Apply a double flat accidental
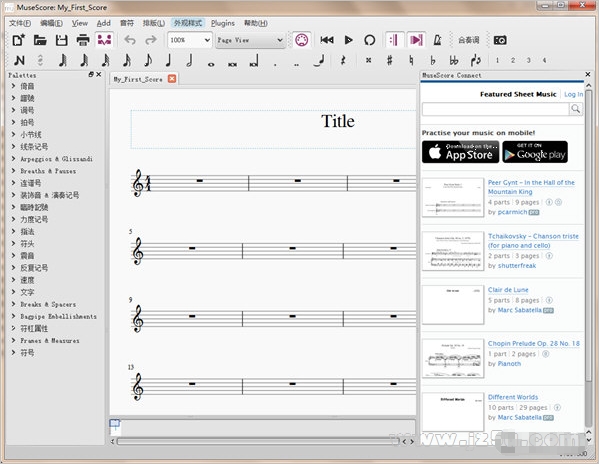 [x=454, y=60]
